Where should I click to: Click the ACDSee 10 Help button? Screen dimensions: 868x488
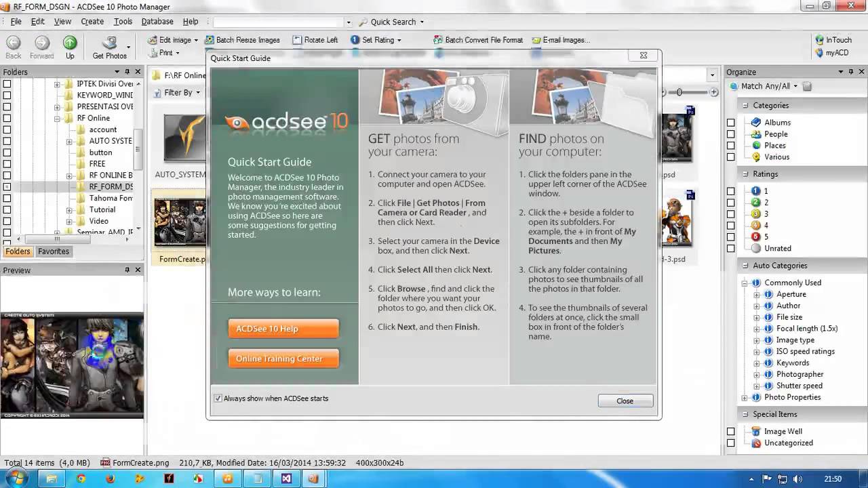tap(283, 329)
